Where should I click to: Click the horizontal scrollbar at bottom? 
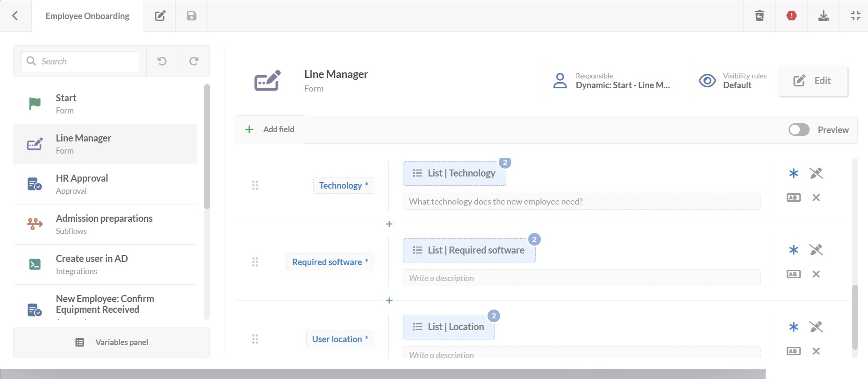tap(383, 374)
